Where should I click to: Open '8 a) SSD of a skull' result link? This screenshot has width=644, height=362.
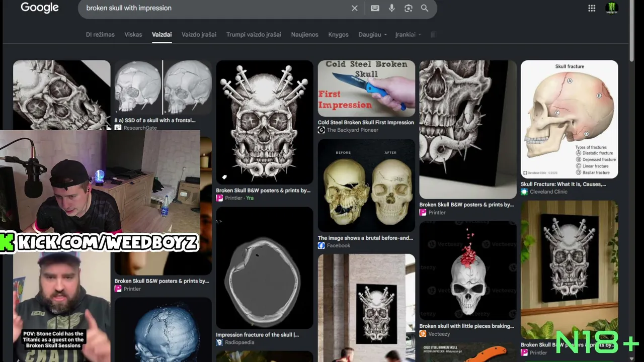[155, 120]
